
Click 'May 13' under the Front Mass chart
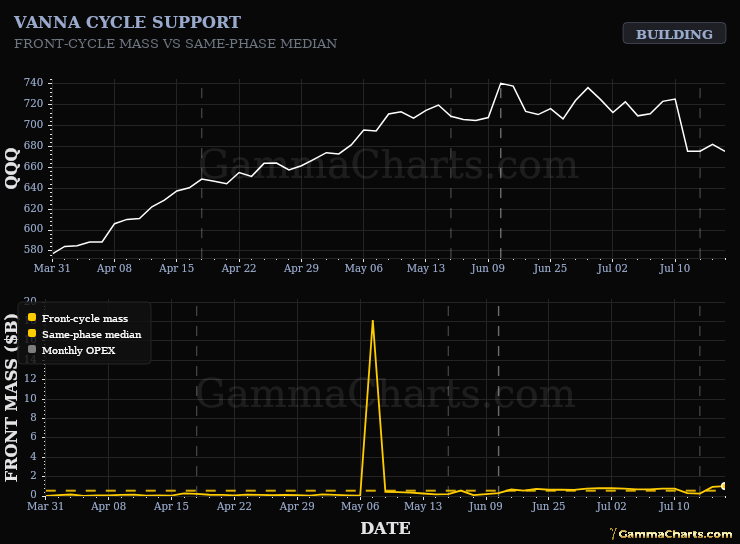(423, 506)
